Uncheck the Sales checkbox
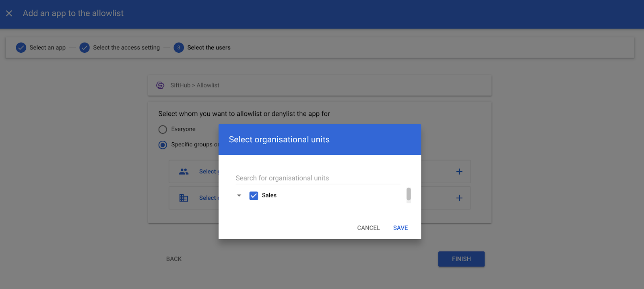 pyautogui.click(x=254, y=196)
